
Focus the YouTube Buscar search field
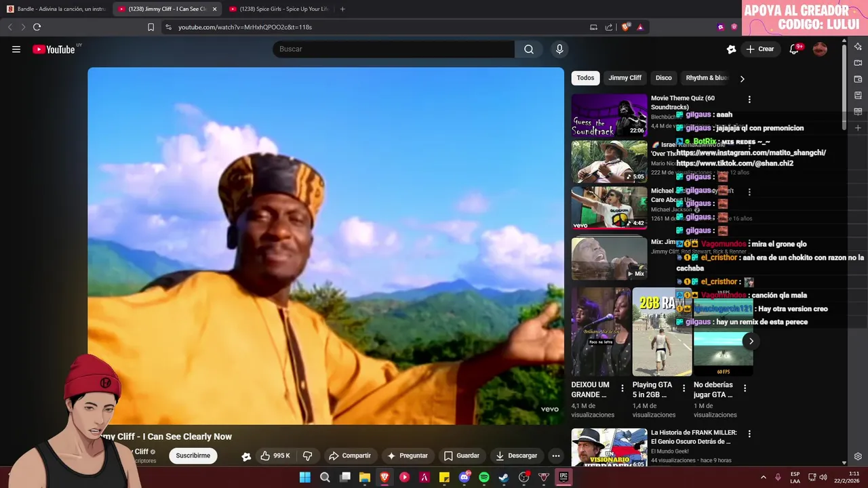point(394,49)
